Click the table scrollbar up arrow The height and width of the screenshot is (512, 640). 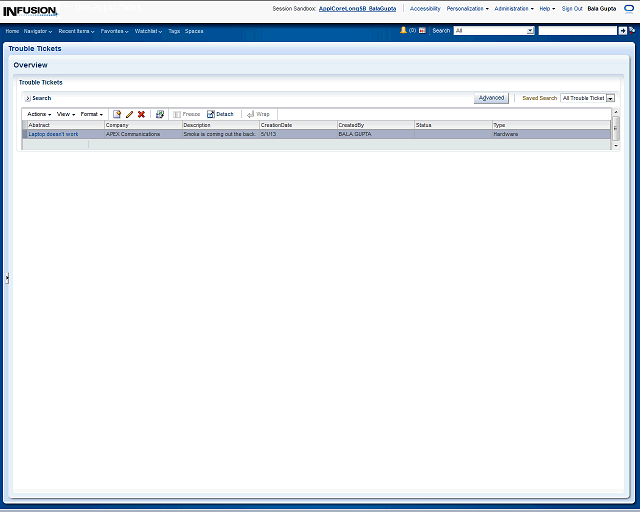(x=616, y=112)
